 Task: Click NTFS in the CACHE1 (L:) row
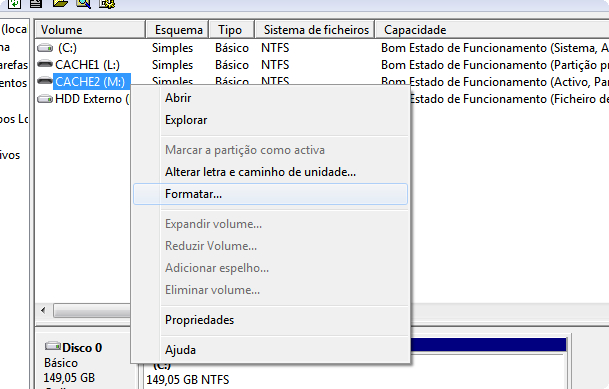click(x=275, y=65)
